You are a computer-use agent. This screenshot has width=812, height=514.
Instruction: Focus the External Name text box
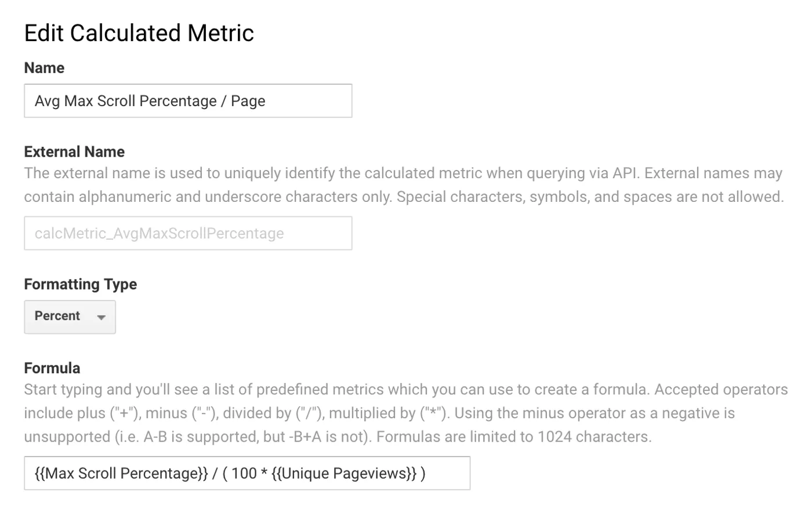[187, 233]
